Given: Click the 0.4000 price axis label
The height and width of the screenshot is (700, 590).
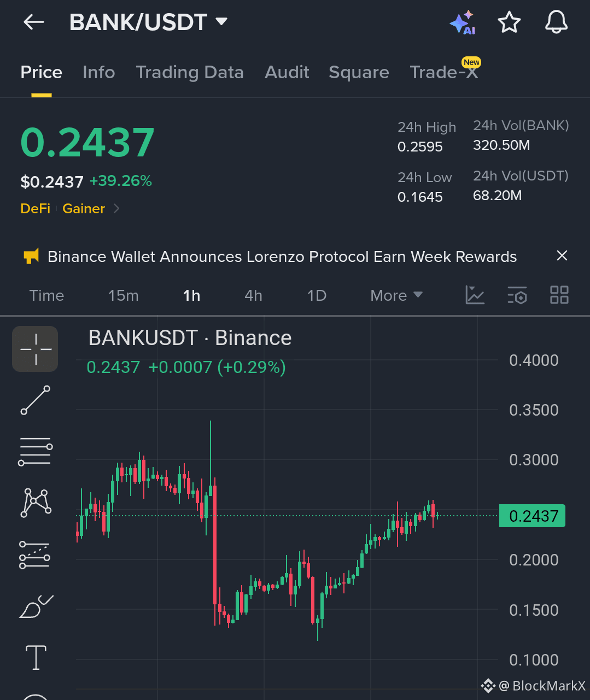Looking at the screenshot, I should 534,360.
